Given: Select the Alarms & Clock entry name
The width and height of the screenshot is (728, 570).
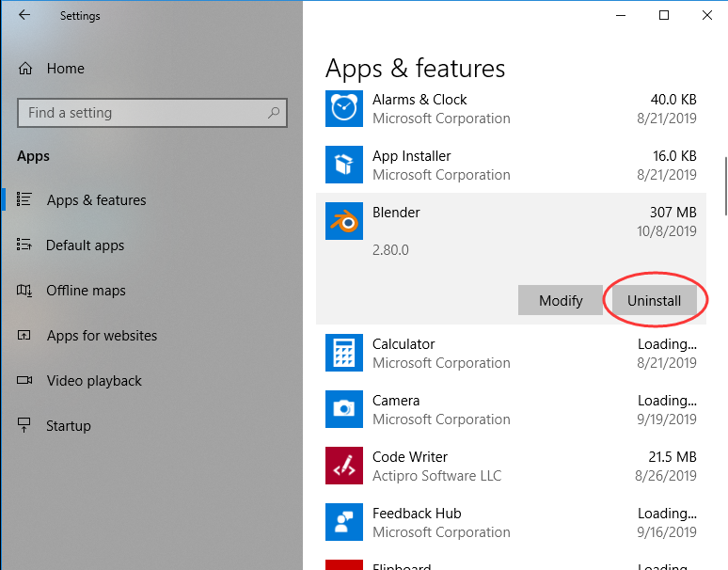Looking at the screenshot, I should tap(419, 100).
